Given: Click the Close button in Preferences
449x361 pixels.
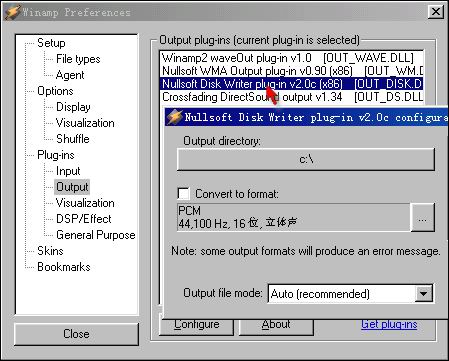Looking at the screenshot, I should click(x=76, y=334).
